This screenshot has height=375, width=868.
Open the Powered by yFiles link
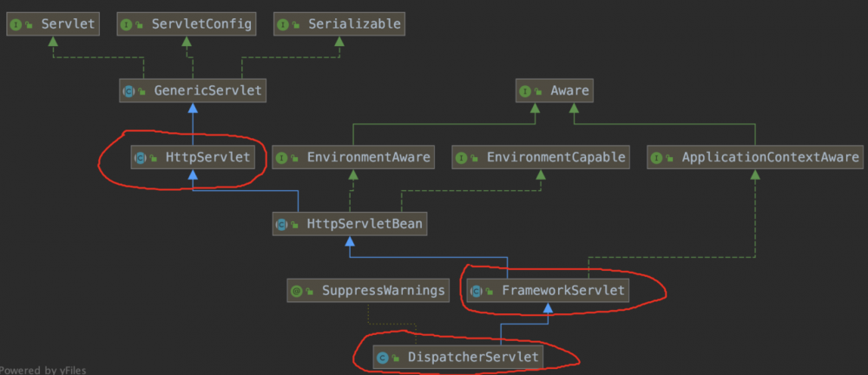[x=43, y=370]
